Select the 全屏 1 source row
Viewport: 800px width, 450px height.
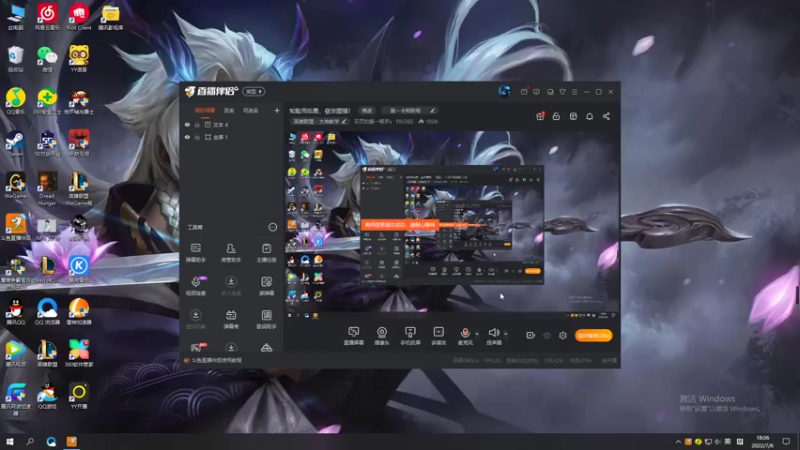(x=231, y=137)
